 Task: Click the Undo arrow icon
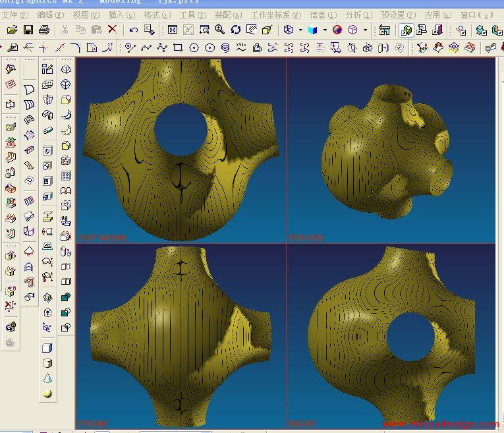click(x=134, y=30)
